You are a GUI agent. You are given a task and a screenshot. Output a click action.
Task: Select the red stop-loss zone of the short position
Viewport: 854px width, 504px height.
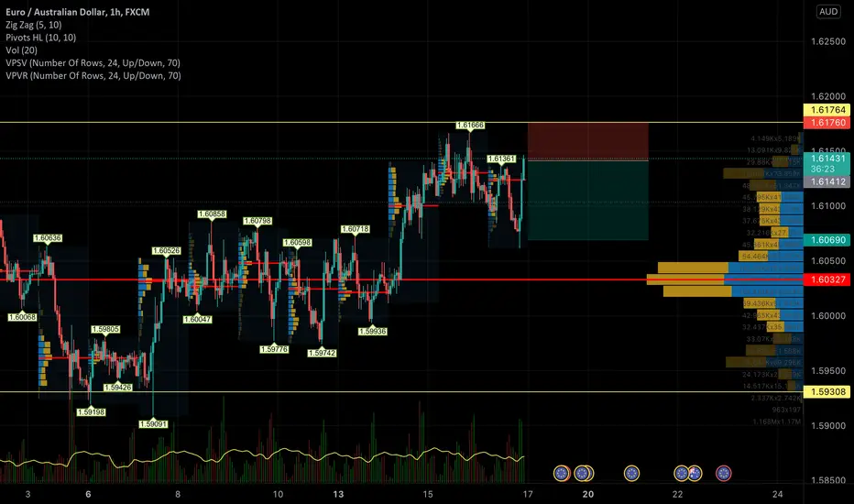coord(587,142)
